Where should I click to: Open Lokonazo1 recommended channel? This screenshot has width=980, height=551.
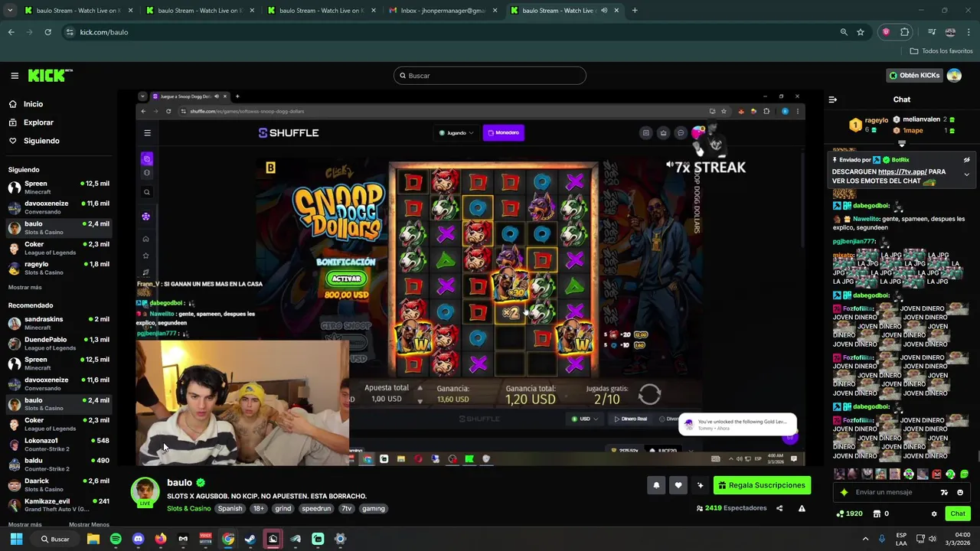click(58, 445)
